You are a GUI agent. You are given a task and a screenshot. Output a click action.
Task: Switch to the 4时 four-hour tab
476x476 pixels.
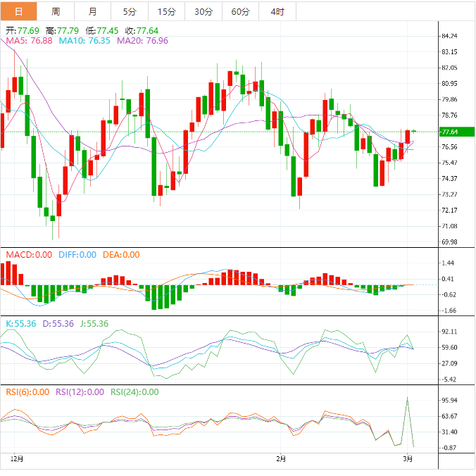tap(277, 11)
